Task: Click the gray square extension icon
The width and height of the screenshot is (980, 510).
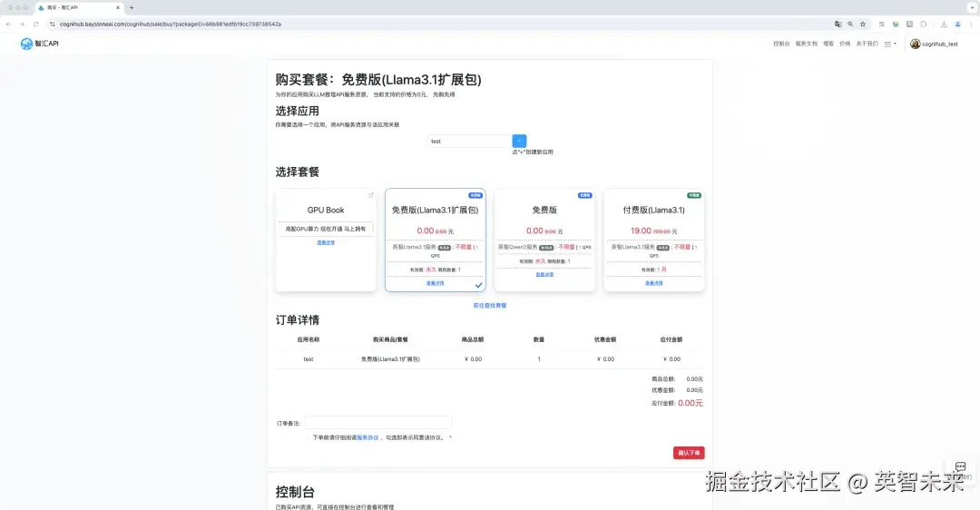Action: [909, 24]
